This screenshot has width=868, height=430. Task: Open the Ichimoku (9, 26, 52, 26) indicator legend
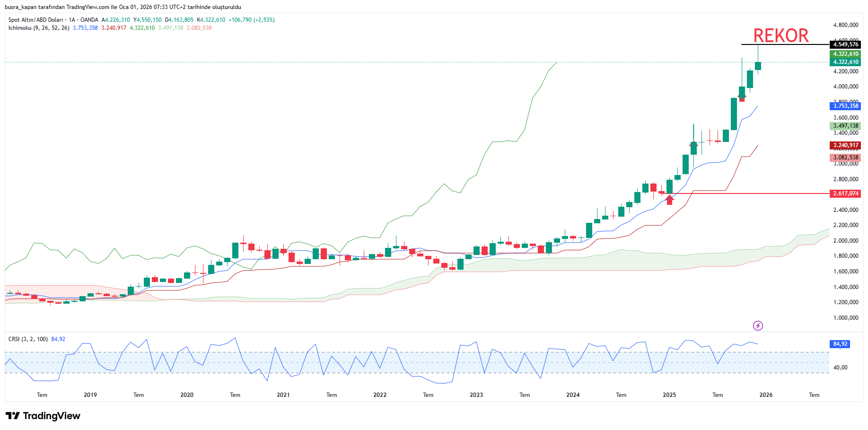39,28
